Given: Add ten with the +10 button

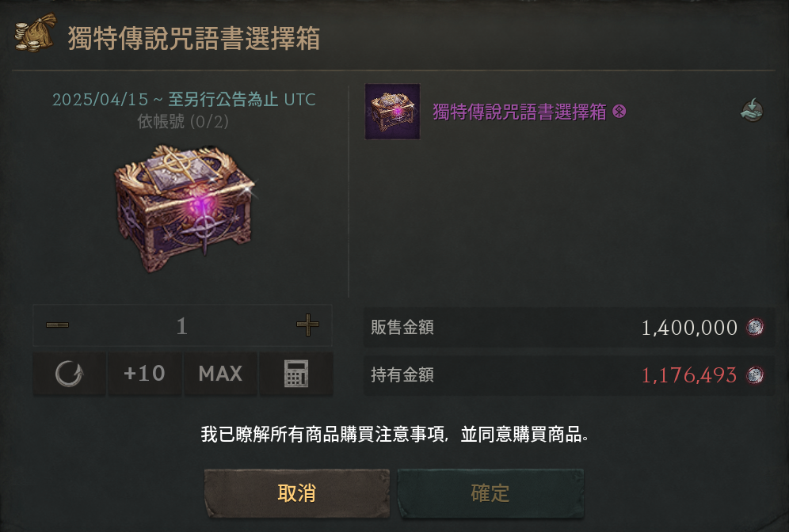Looking at the screenshot, I should tap(144, 374).
